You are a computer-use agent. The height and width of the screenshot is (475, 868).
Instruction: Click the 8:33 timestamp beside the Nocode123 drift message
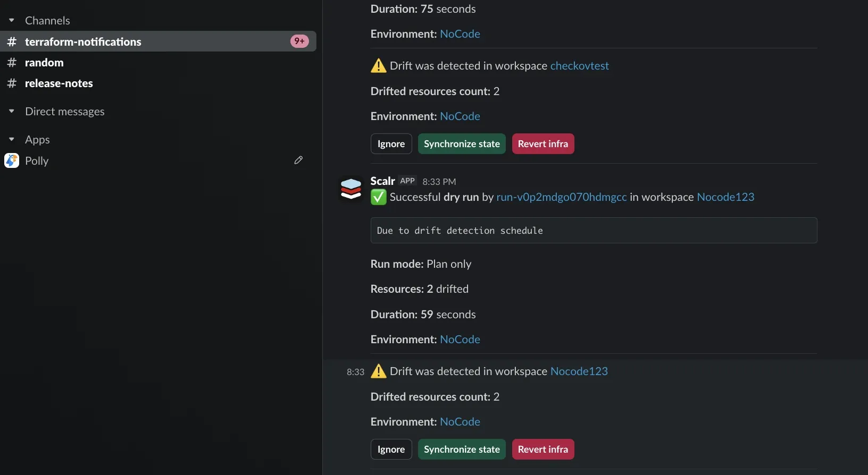tap(355, 372)
